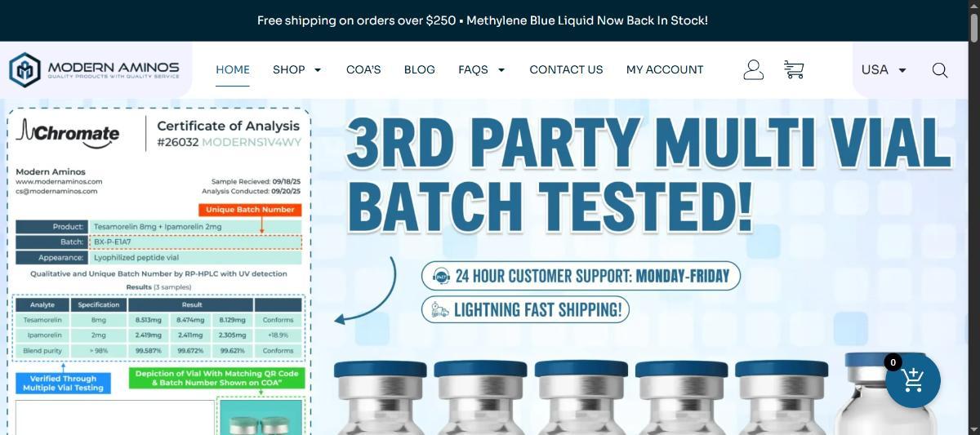Expand the SHOP dropdown menu

[x=296, y=69]
